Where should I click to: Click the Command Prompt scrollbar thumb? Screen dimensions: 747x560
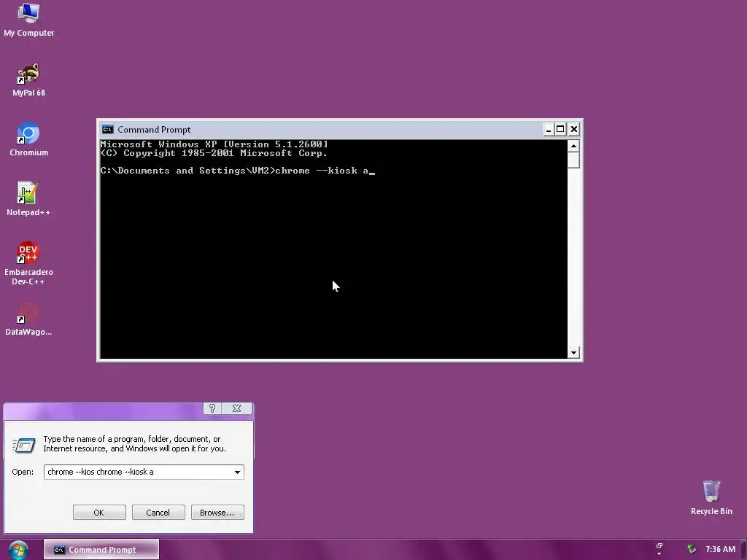[x=573, y=160]
